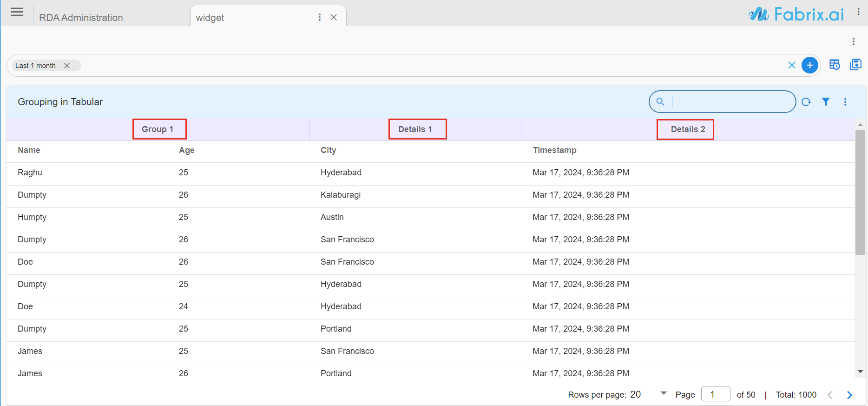Viewport: 868px width, 406px height.
Task: Go to the next page of results
Action: [849, 395]
